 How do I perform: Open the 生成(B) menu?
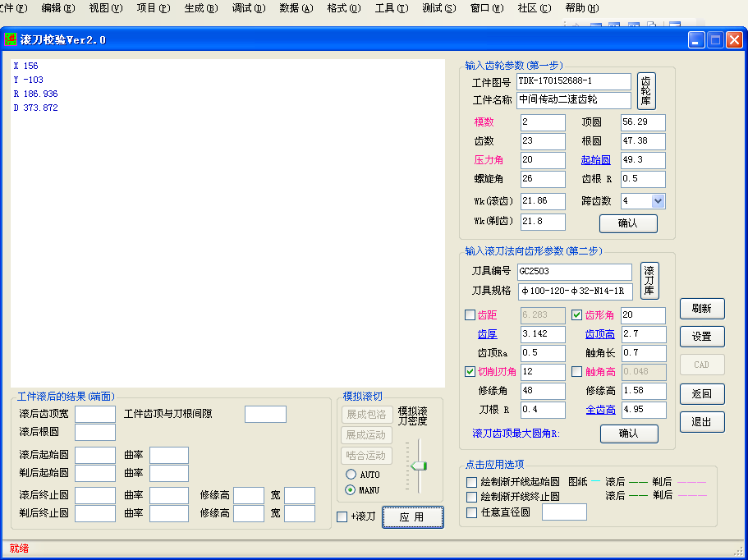(201, 8)
